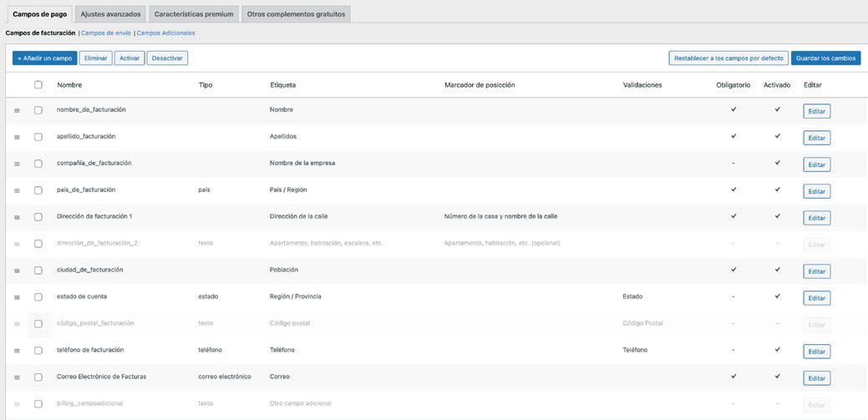The width and height of the screenshot is (868, 420).
Task: Switch to Otros complementos gratuitos tab
Action: (x=297, y=14)
